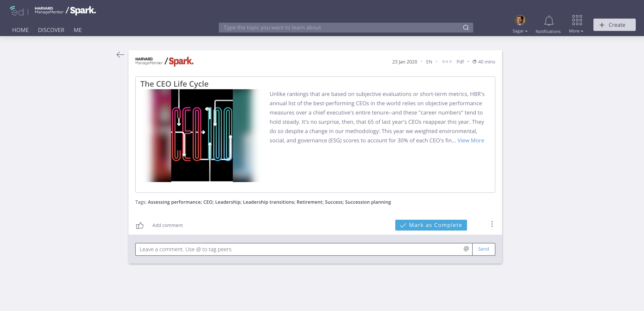This screenshot has width=644, height=311.
Task: Click the @ mention icon
Action: coord(466,249)
